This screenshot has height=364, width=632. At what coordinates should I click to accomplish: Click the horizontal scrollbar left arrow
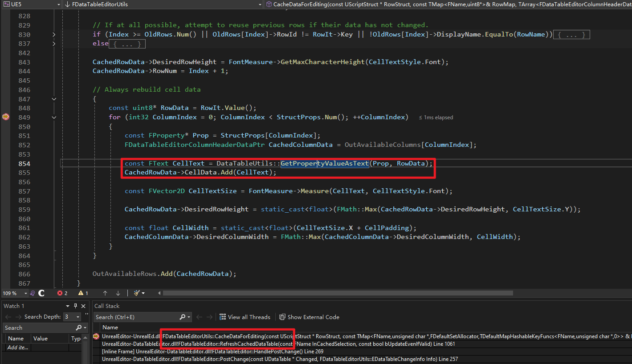(159, 293)
